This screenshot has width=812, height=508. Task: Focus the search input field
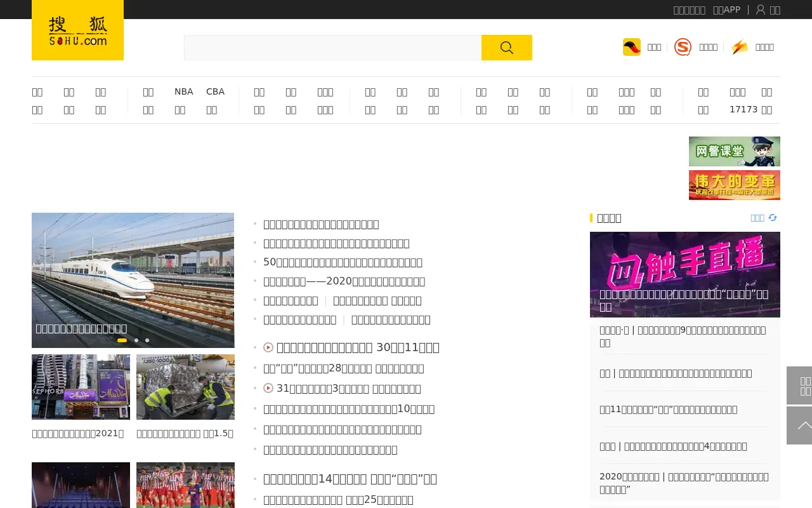click(332, 48)
